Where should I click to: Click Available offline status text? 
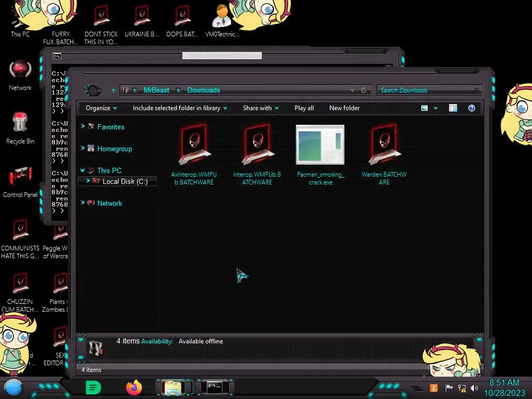pos(201,341)
